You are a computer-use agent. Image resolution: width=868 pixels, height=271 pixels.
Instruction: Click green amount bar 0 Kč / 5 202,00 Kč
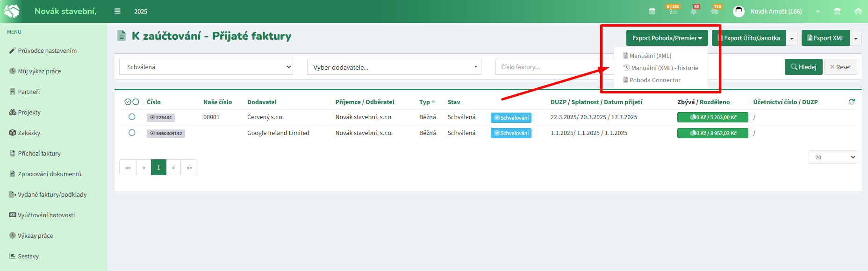tap(712, 117)
